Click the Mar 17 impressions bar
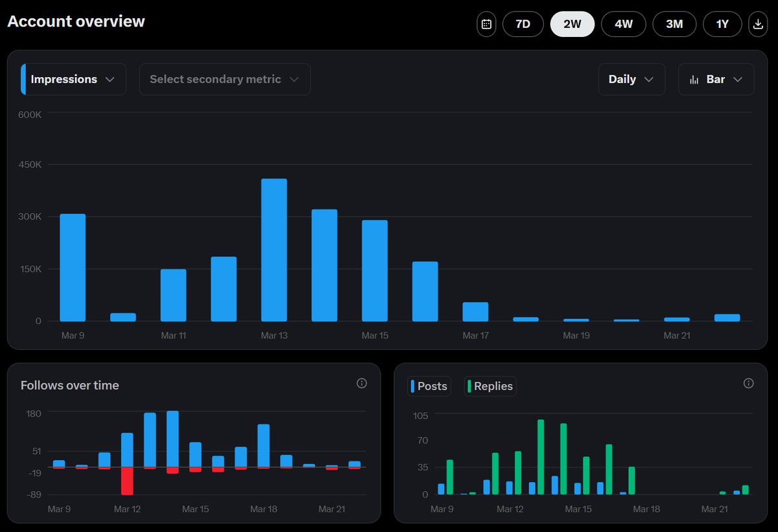This screenshot has height=532, width=778. pos(475,312)
